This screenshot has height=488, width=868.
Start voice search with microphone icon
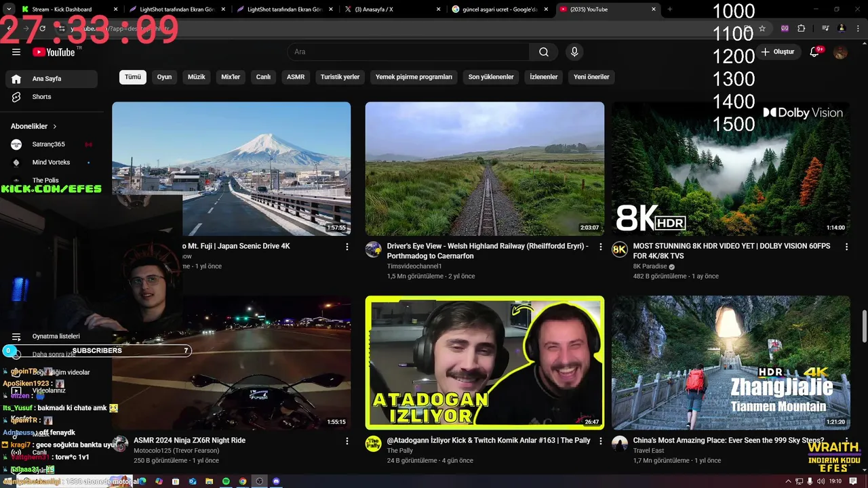[574, 52]
